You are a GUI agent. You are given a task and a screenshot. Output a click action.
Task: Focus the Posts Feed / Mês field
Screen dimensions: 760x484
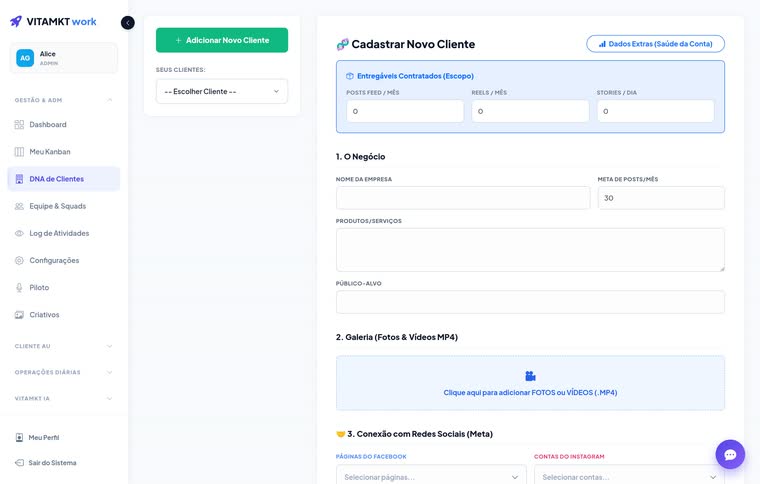click(x=405, y=111)
